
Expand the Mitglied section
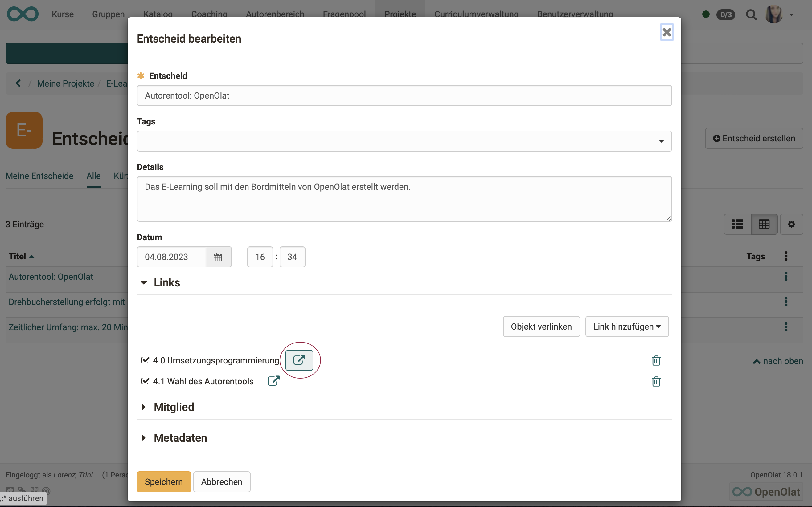click(x=173, y=407)
